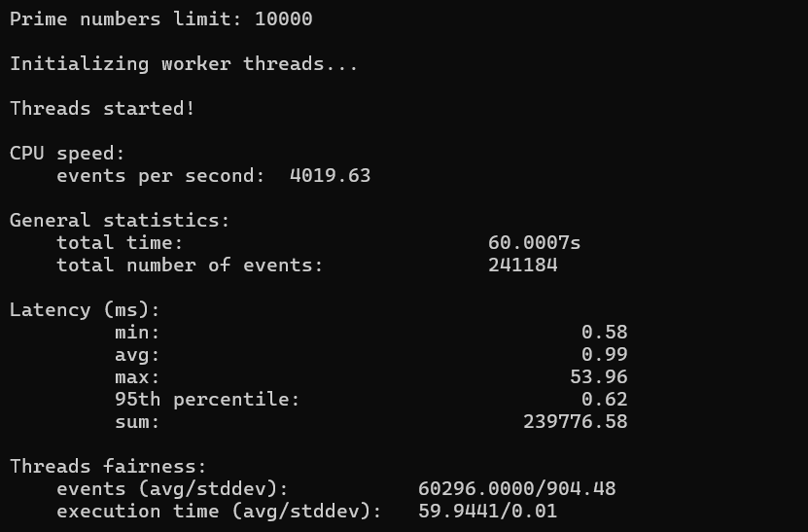This screenshot has width=808, height=532.
Task: Click the latency 'avg:' label
Action: 137,355
